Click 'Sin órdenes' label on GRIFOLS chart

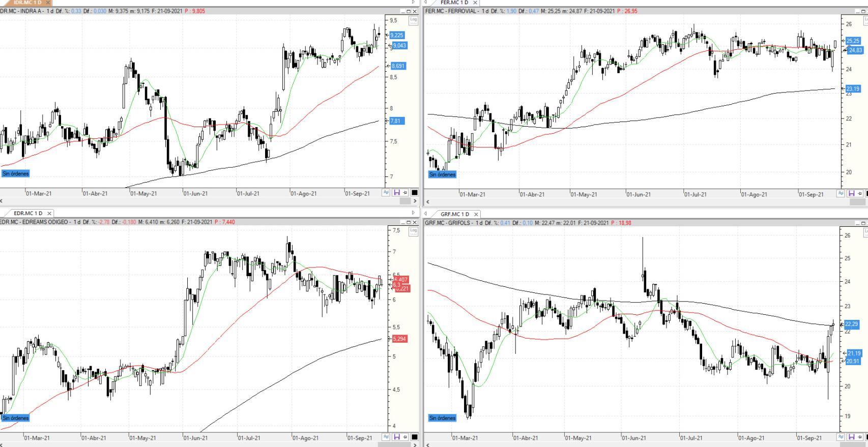point(442,418)
